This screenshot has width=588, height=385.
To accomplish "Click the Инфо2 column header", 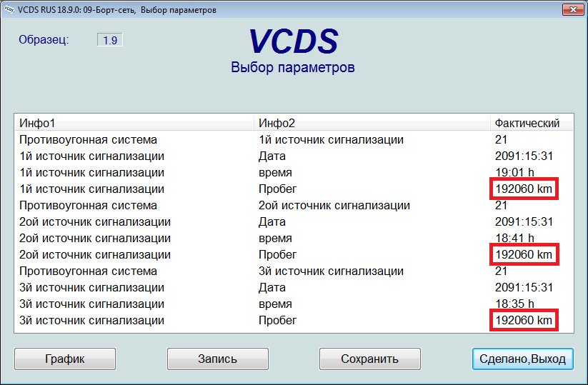I will [372, 123].
